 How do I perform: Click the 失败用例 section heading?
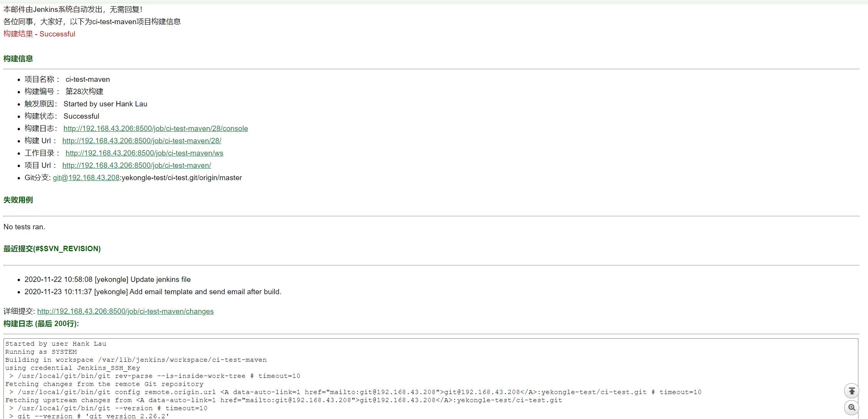point(18,200)
